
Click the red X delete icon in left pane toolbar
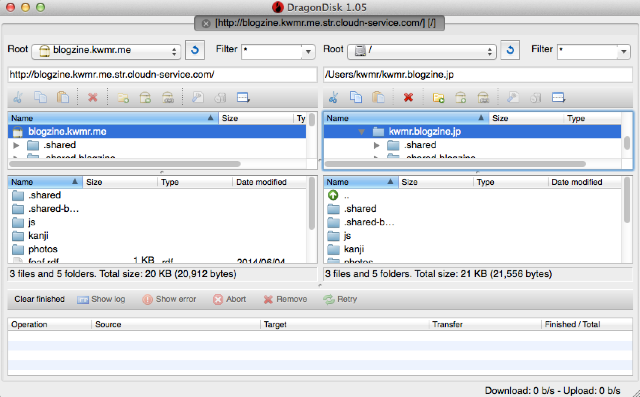point(93,98)
